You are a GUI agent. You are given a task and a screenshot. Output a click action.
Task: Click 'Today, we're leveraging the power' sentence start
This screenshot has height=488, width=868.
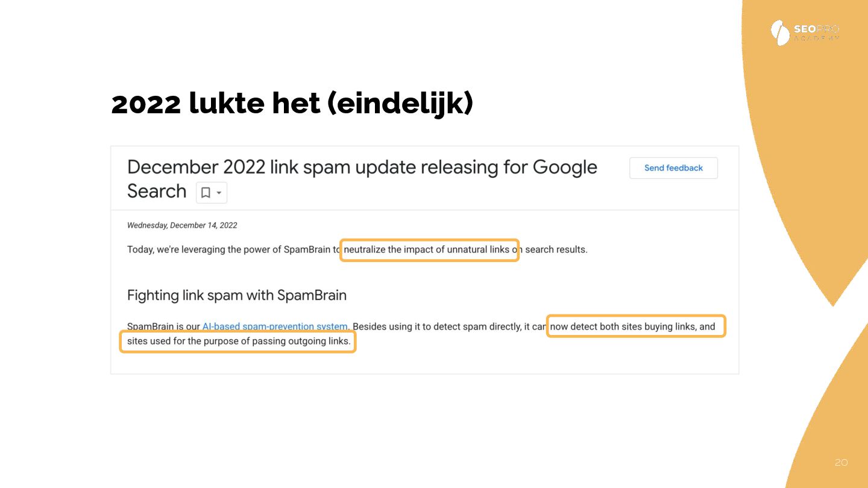tap(199, 249)
